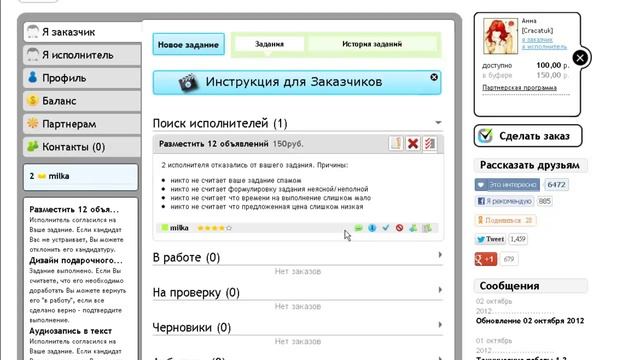Screen dimensions: 640x360
Task: Expand the 'На проверку (0)' section arrow
Action: point(440,290)
